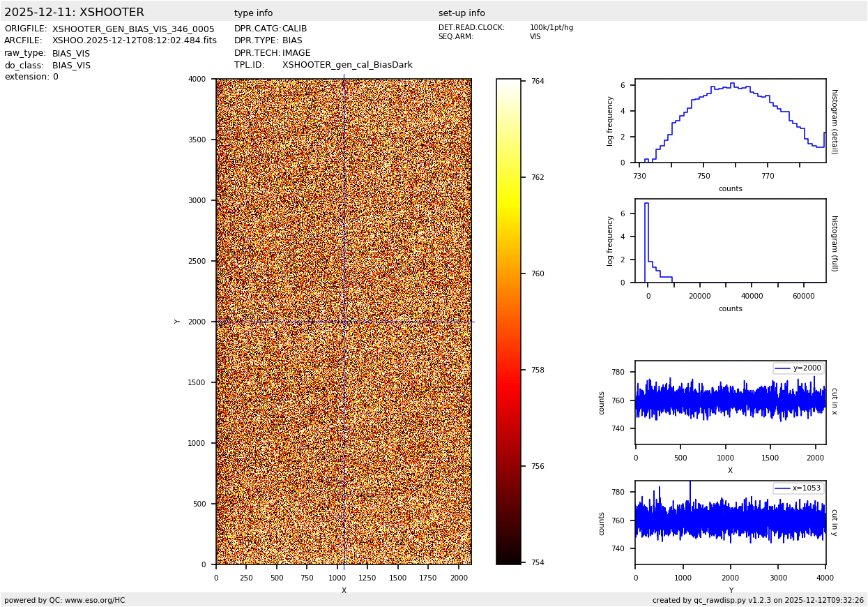Click the ARCFILE name XSHOO.2025-12-12T08:12:02.484.fits
The image size is (868, 607).
[134, 41]
